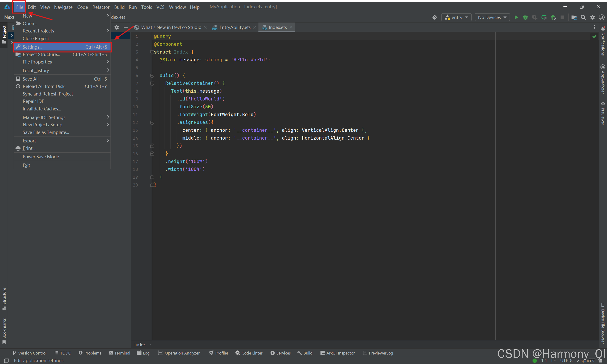Click the UTF-8 encoding in status bar
The width and height of the screenshot is (607, 364).
(x=566, y=361)
